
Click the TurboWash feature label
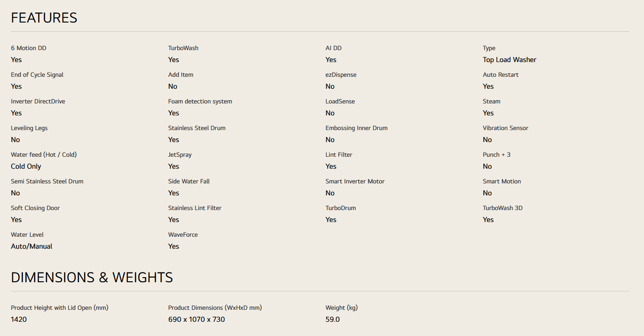pyautogui.click(x=183, y=48)
